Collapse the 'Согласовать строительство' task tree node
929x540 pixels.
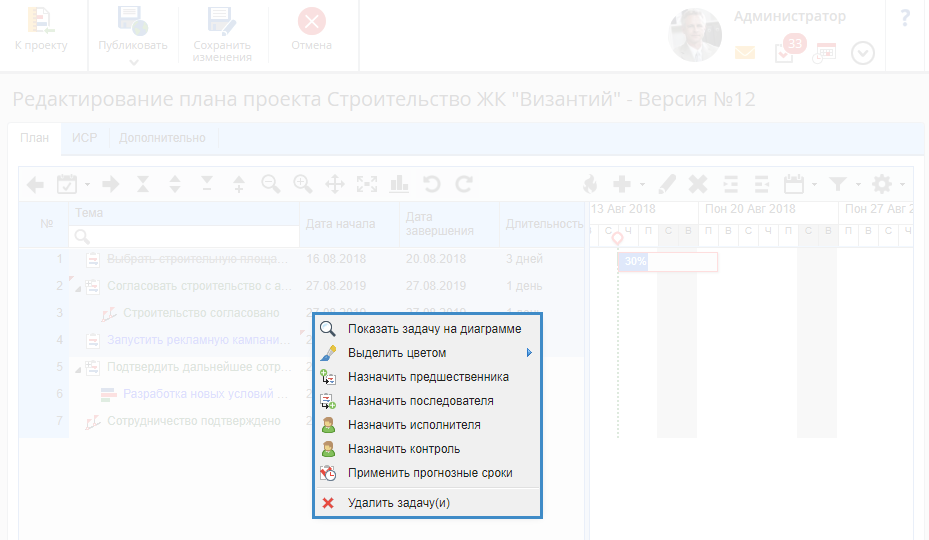point(78,288)
